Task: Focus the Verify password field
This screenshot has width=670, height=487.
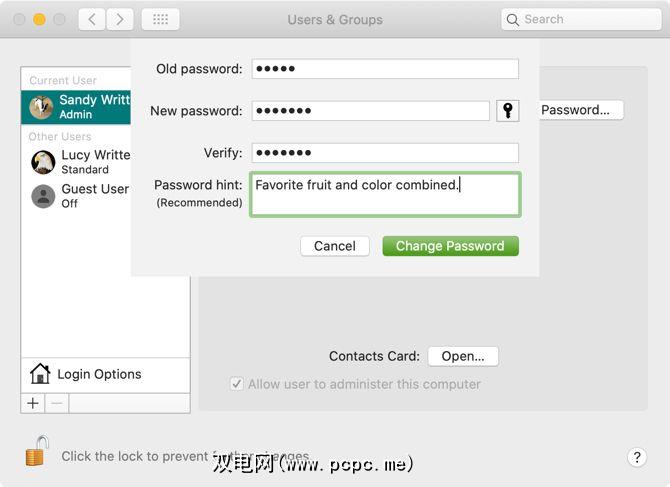Action: (x=385, y=153)
